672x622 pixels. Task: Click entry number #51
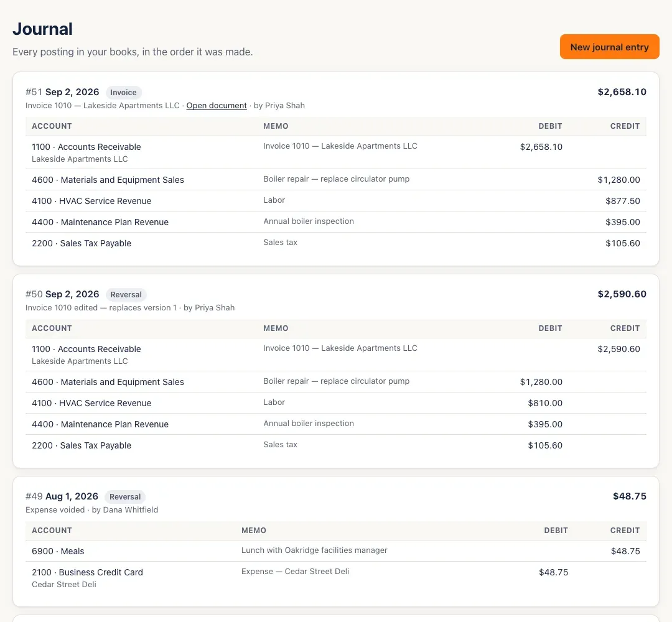pos(34,92)
